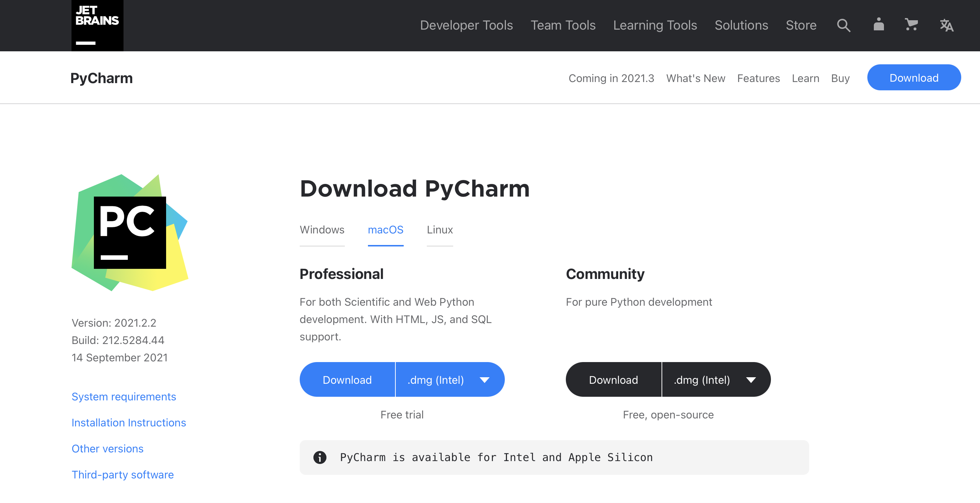980x503 pixels.
Task: Download PyCharm Professional edition
Action: coord(347,380)
